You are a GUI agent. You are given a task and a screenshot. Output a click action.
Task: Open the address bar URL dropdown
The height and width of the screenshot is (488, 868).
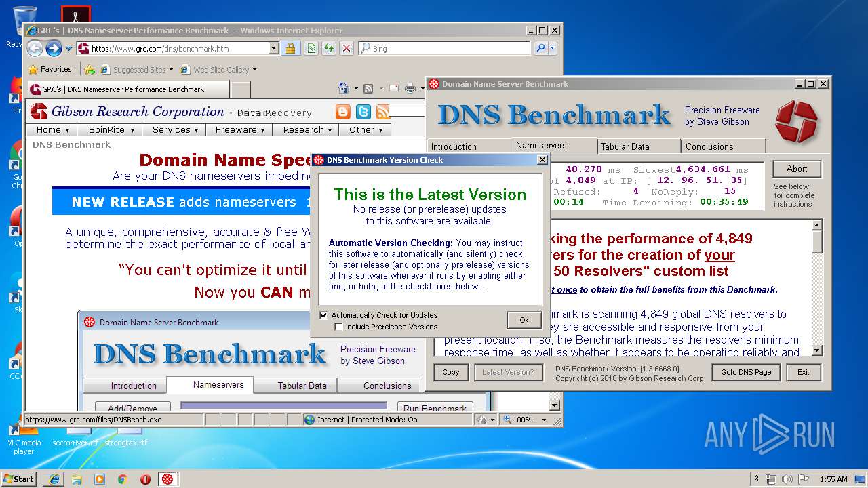pos(273,48)
